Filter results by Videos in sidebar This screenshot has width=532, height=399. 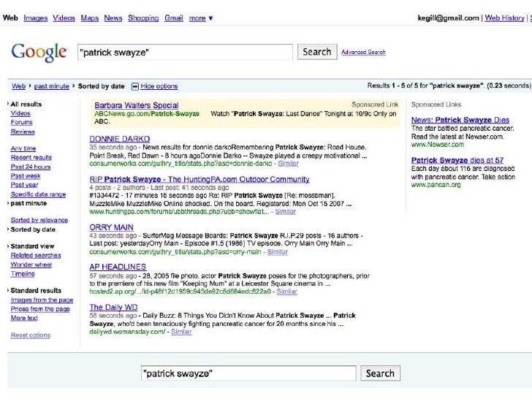pos(20,113)
